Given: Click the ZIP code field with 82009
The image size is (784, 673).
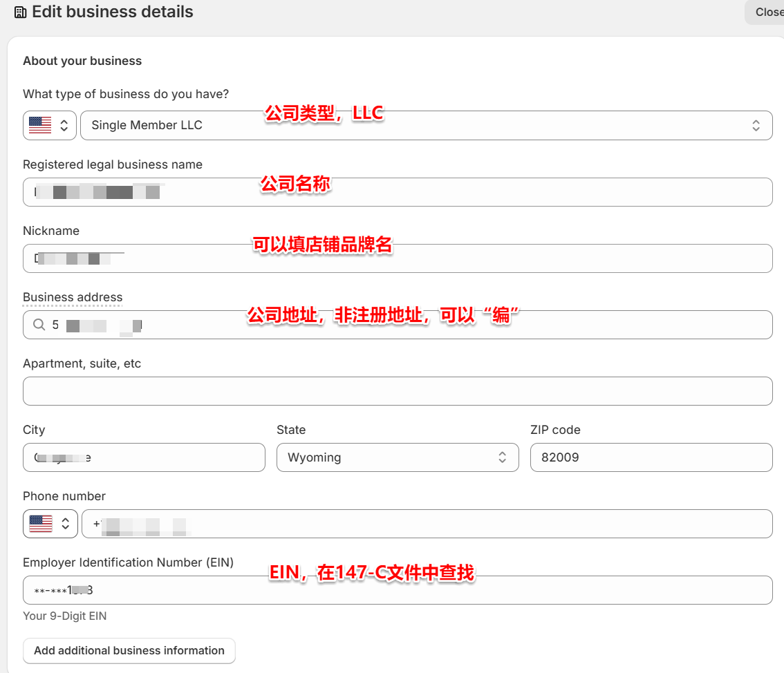Looking at the screenshot, I should (651, 457).
